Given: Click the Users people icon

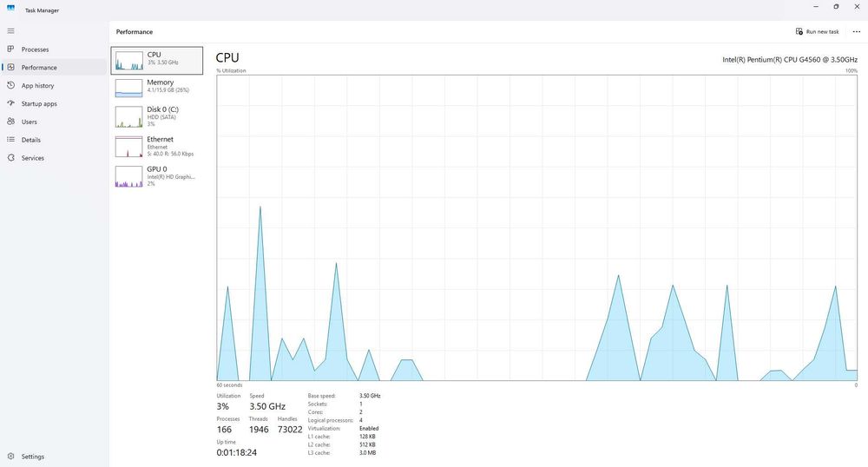Looking at the screenshot, I should 10,122.
